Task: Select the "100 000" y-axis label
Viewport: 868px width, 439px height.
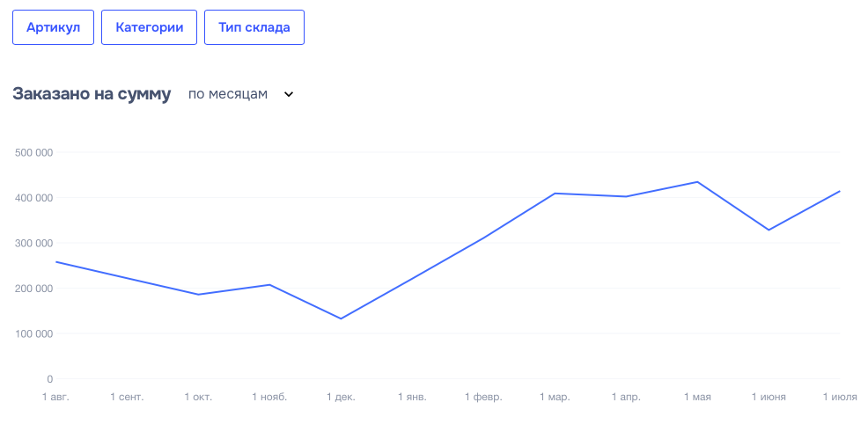Action: click(34, 333)
